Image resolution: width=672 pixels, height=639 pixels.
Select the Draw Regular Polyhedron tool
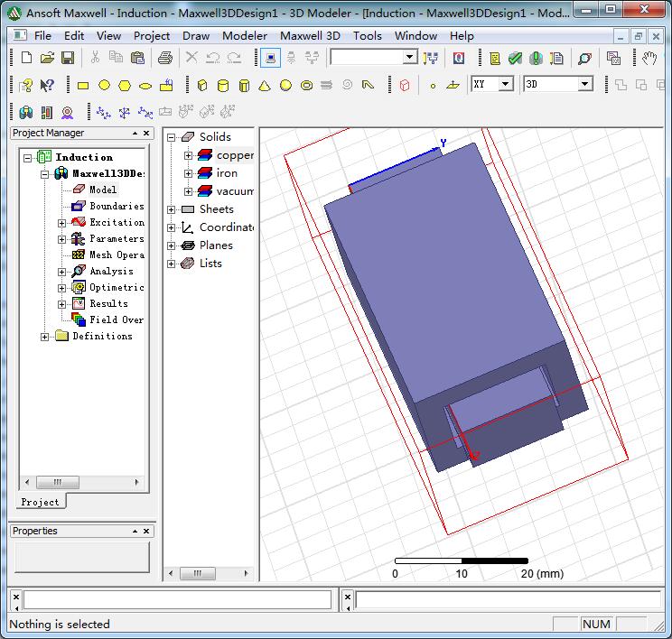point(244,86)
